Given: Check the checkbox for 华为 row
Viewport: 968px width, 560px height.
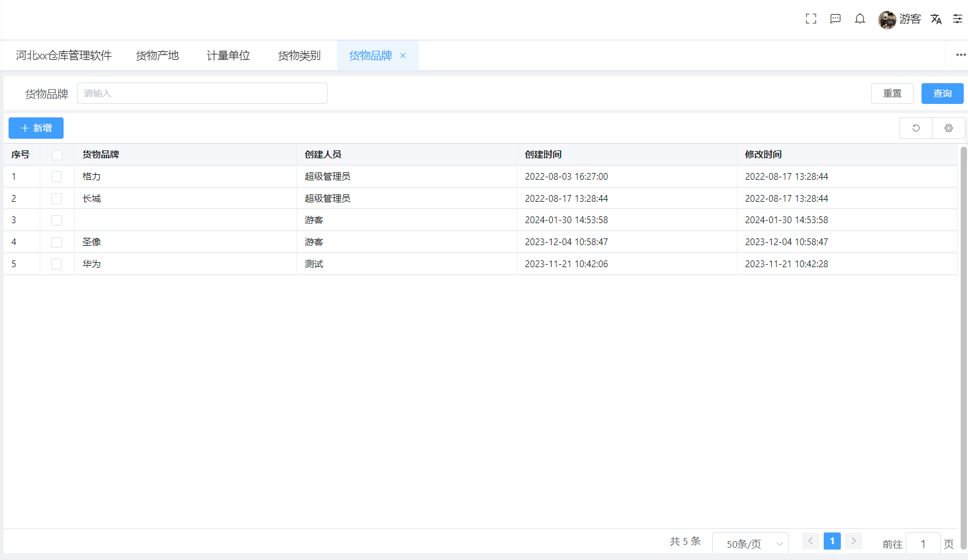Looking at the screenshot, I should click(x=57, y=264).
